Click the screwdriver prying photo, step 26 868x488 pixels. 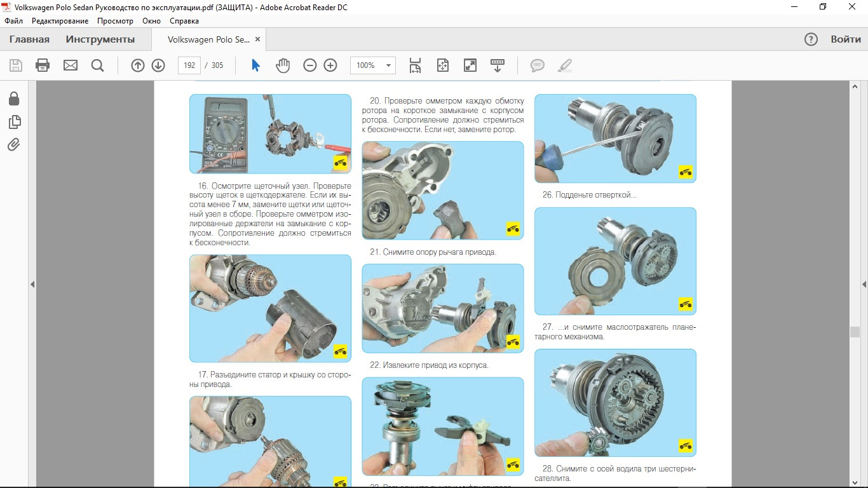(615, 139)
